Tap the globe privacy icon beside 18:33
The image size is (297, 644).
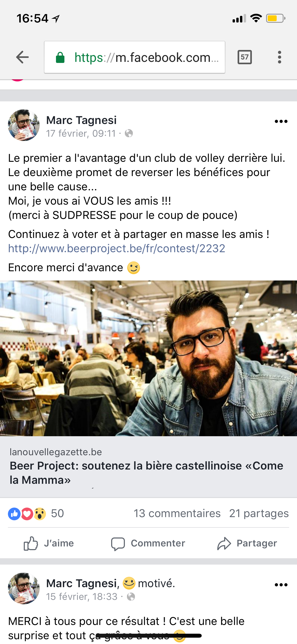click(131, 597)
